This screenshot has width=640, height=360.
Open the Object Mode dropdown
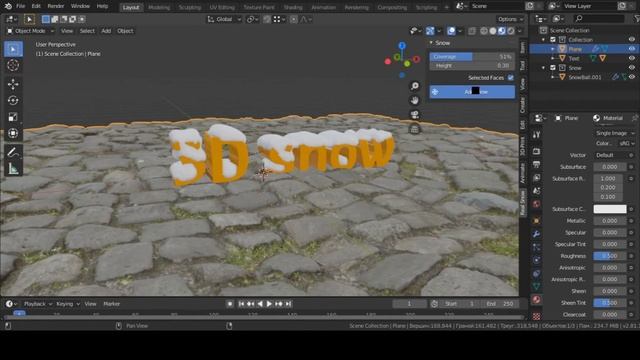[x=30, y=31]
